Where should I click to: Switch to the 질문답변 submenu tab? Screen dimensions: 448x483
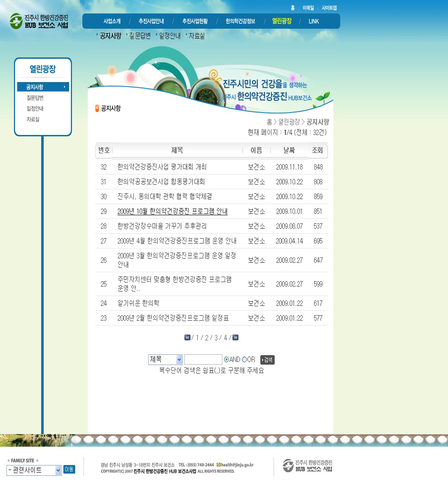[x=139, y=36]
